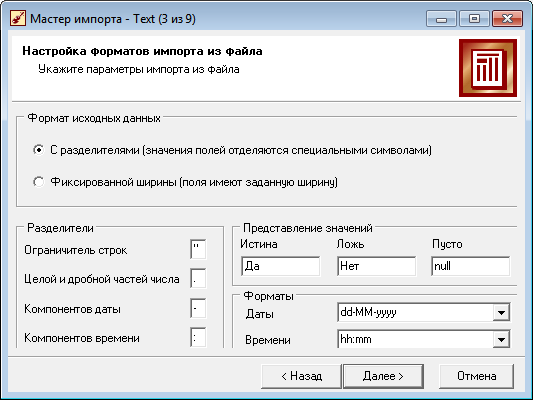This screenshot has height=400, width=533.
Task: Click the 'Компонентов даты' separator field
Action: tap(198, 308)
